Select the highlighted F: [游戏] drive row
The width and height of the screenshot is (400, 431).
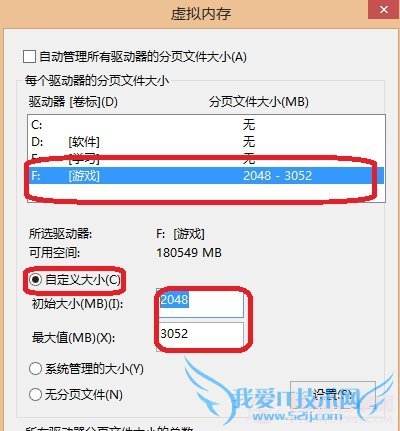click(206, 175)
